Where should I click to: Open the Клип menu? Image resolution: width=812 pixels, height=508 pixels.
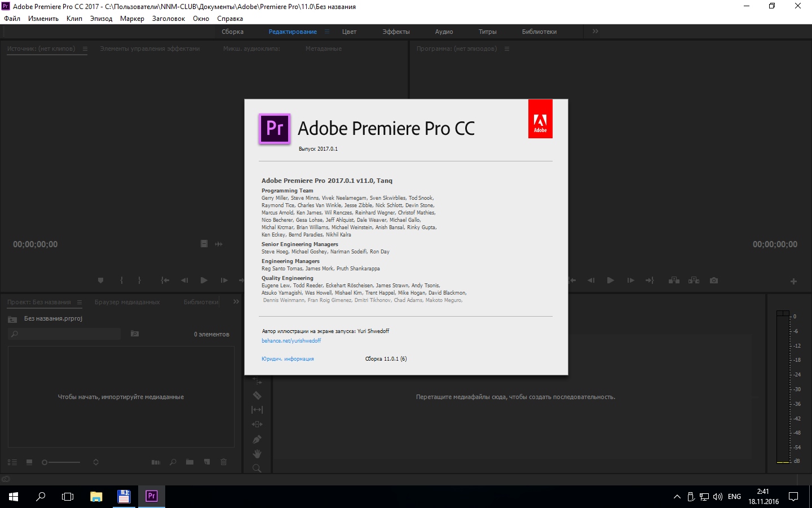74,19
